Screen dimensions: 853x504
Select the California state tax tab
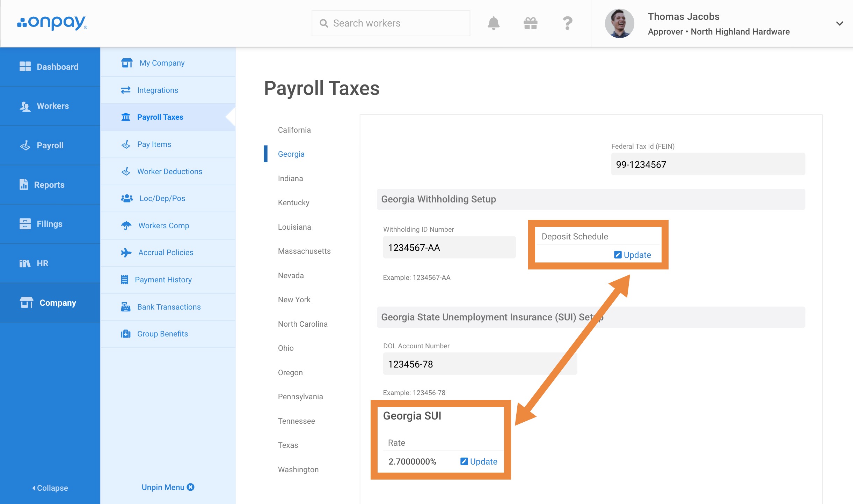(293, 129)
